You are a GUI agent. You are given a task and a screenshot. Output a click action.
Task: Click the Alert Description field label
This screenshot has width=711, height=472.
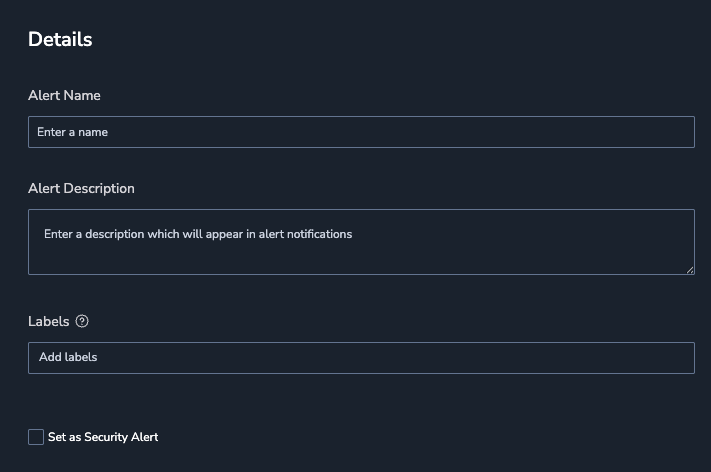coord(81,189)
